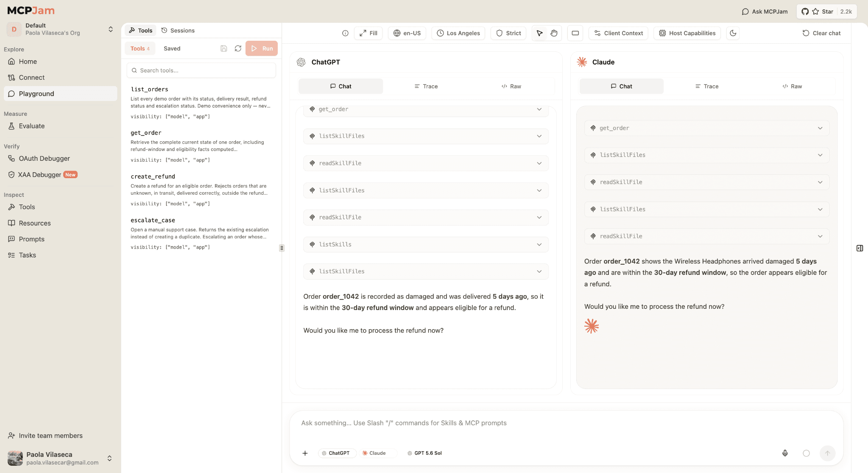Expand last listSkillFiles call in ChatGPT panel
This screenshot has height=473, width=868.
click(x=426, y=271)
